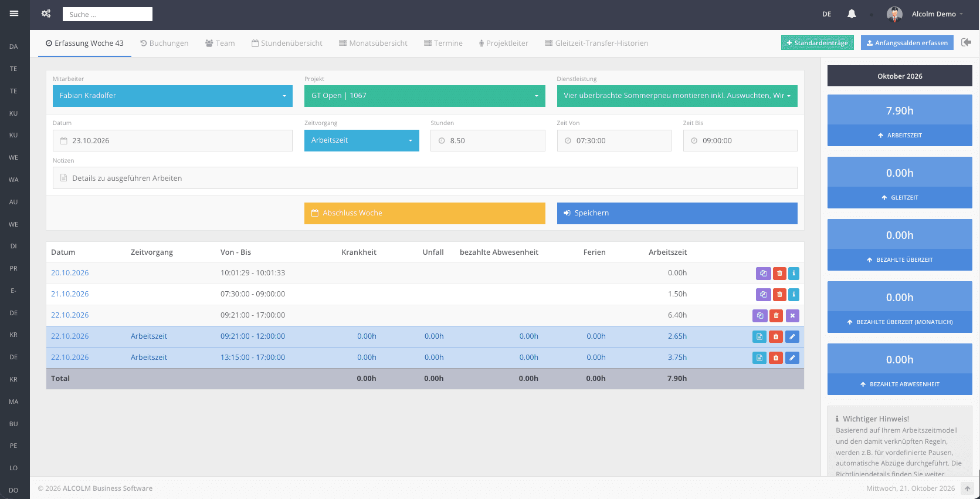This screenshot has height=499, width=980.
Task: Click Anfangssalden erfassen button
Action: 907,43
